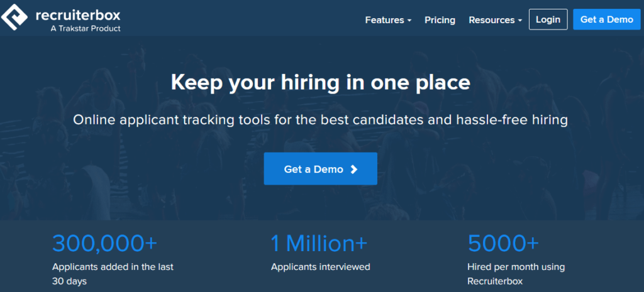Click the 5000+ statistic
644x292 pixels.
click(503, 243)
